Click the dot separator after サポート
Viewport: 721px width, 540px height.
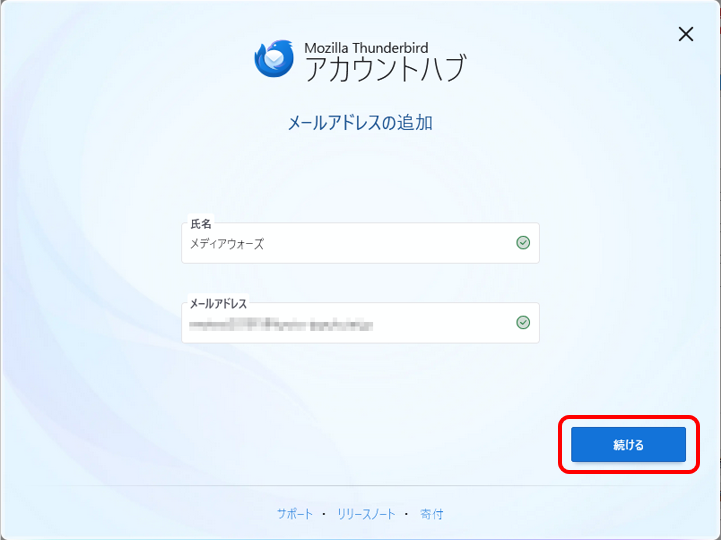click(324, 514)
